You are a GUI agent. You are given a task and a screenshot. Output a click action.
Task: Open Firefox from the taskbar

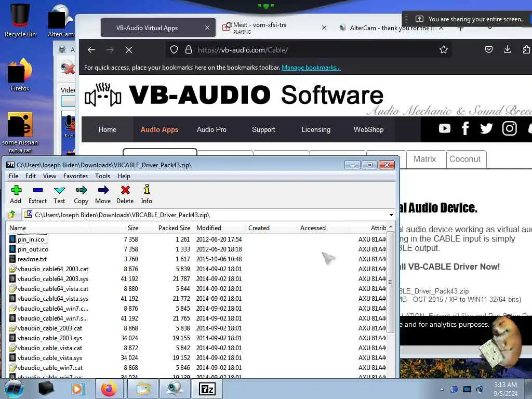click(109, 389)
